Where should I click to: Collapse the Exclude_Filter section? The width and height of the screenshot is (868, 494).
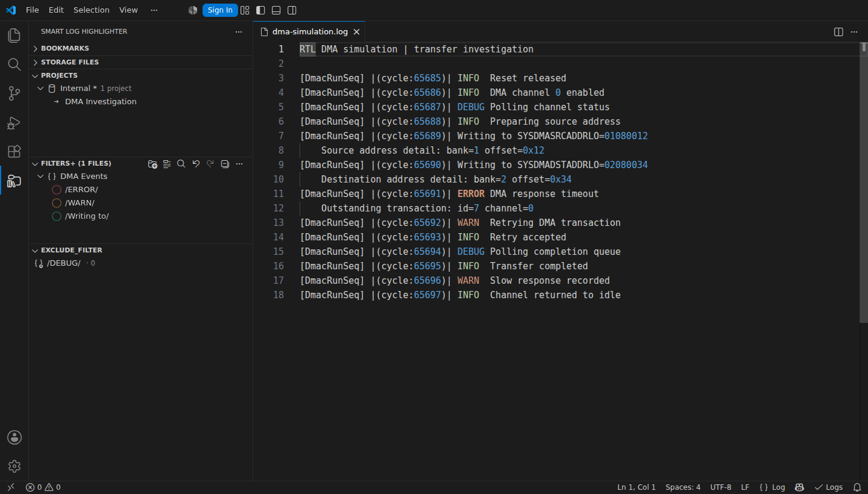[140, 250]
